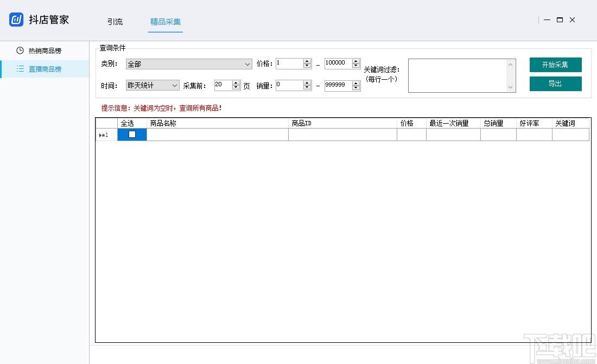
Task: Select 热销商品榜 in the sidebar
Action: [45, 50]
